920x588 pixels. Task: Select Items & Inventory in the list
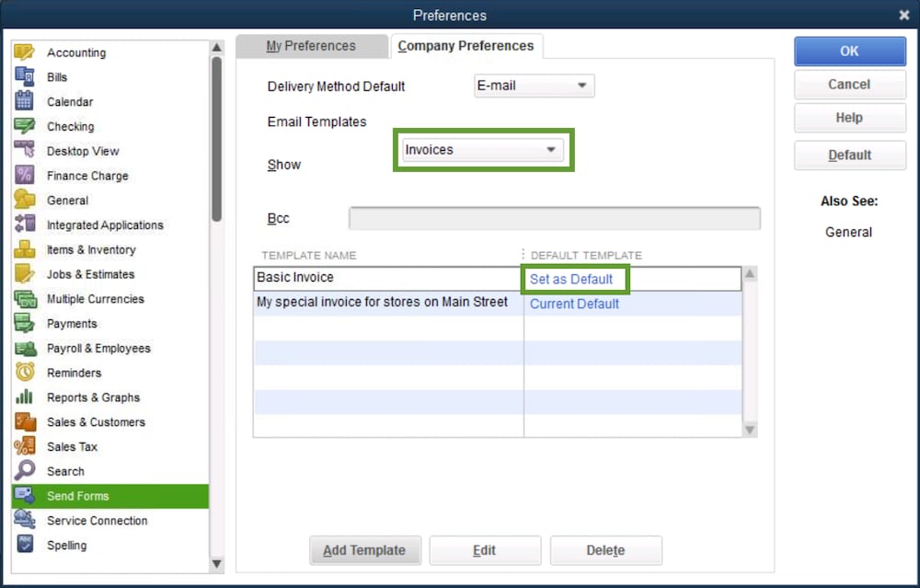click(x=110, y=249)
